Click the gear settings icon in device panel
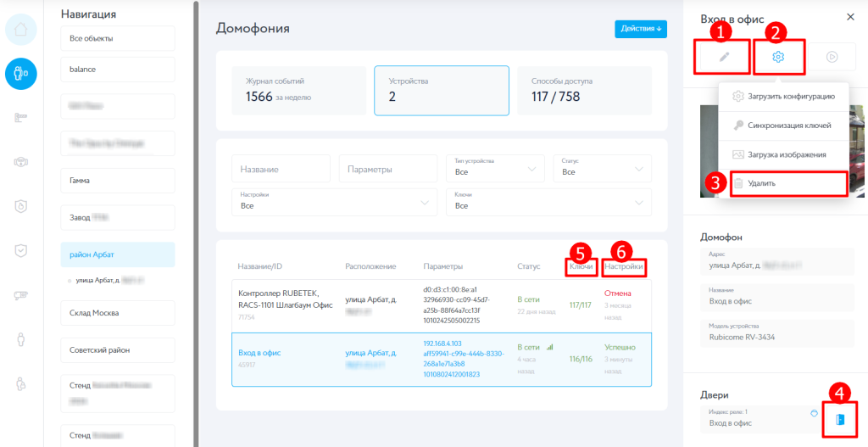Screen dimensions: 868x447 coord(778,57)
